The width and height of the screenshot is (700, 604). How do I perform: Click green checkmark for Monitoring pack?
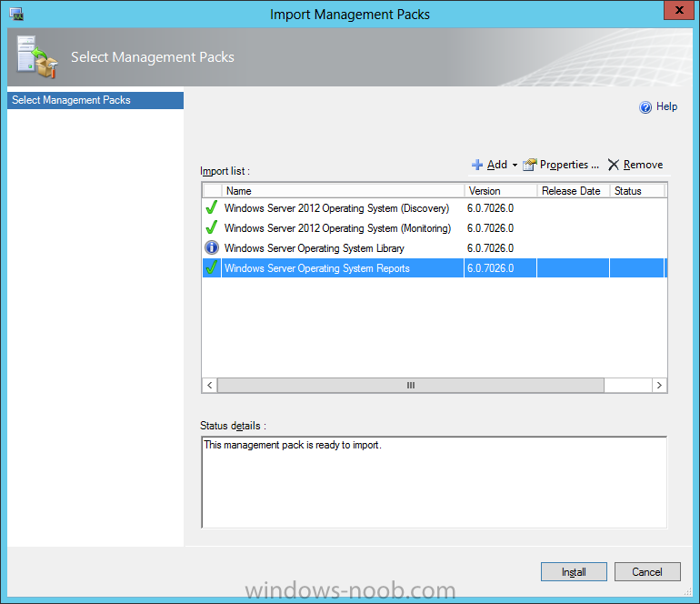coord(212,227)
